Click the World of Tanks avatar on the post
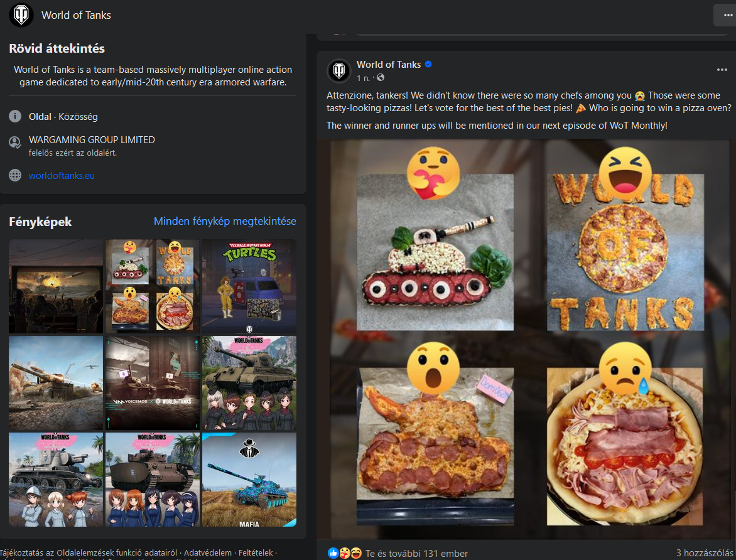736x560 pixels. click(x=339, y=70)
